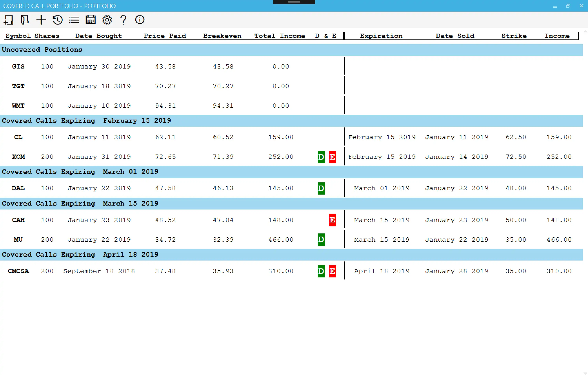The image size is (588, 375).
Task: Click the duplicate position icon
Action: click(x=25, y=20)
